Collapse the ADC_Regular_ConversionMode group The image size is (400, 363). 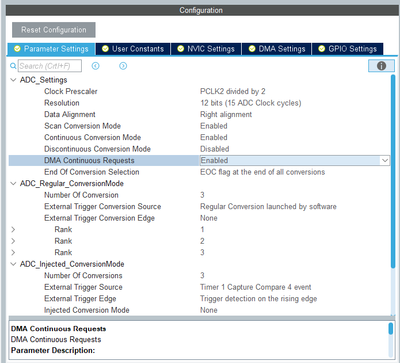coord(13,183)
